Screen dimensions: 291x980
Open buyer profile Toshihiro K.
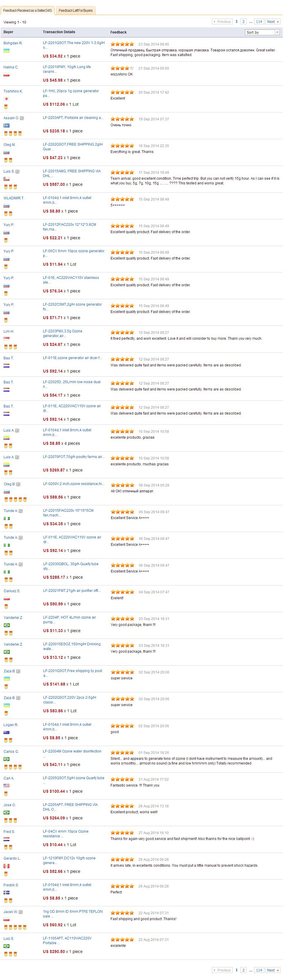[13, 91]
